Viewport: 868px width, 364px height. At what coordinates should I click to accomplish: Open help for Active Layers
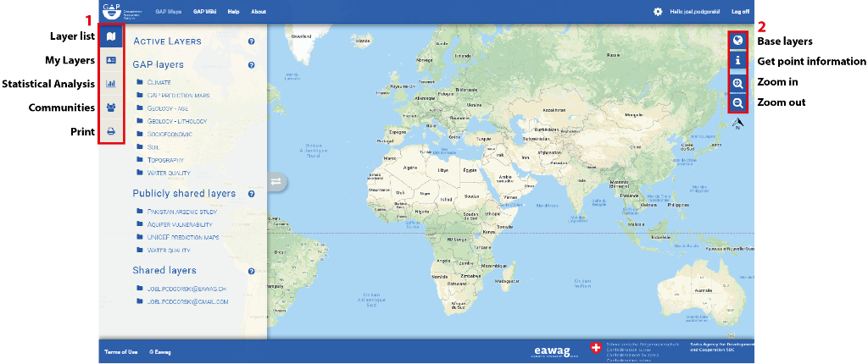pyautogui.click(x=251, y=41)
